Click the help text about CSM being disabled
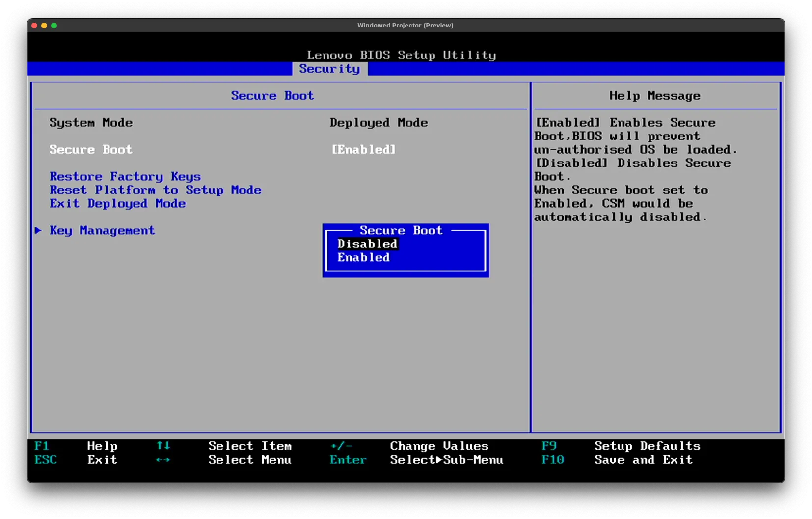The height and width of the screenshot is (519, 812). (x=621, y=203)
